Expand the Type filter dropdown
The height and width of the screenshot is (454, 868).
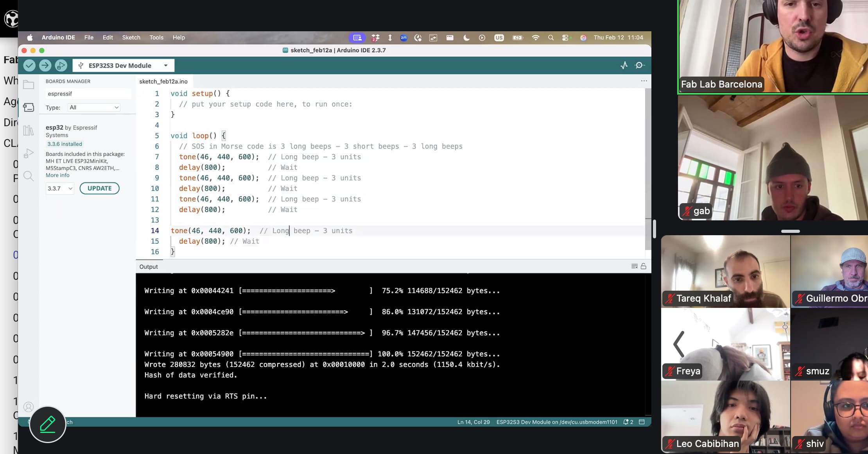[x=94, y=107]
